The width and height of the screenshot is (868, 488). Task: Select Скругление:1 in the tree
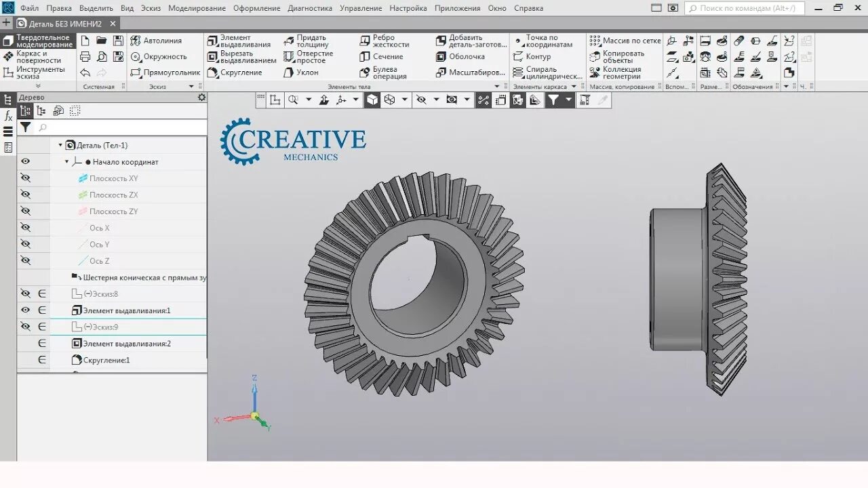(101, 360)
